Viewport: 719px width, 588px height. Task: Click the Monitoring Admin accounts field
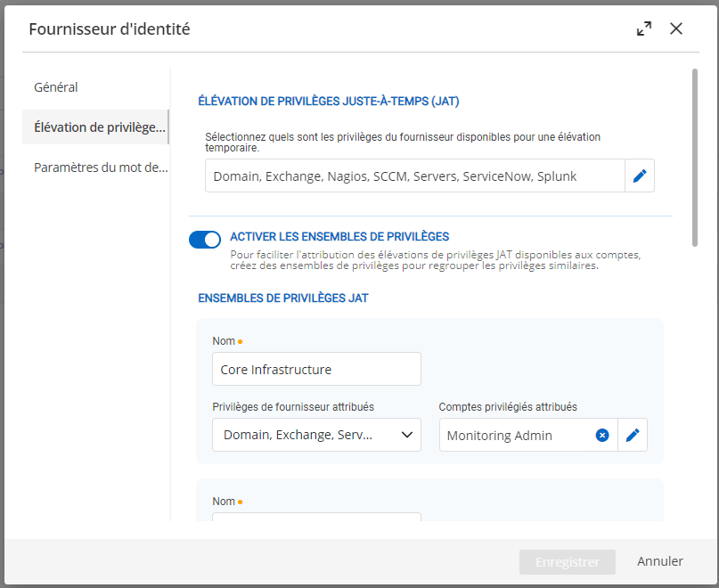tap(517, 435)
